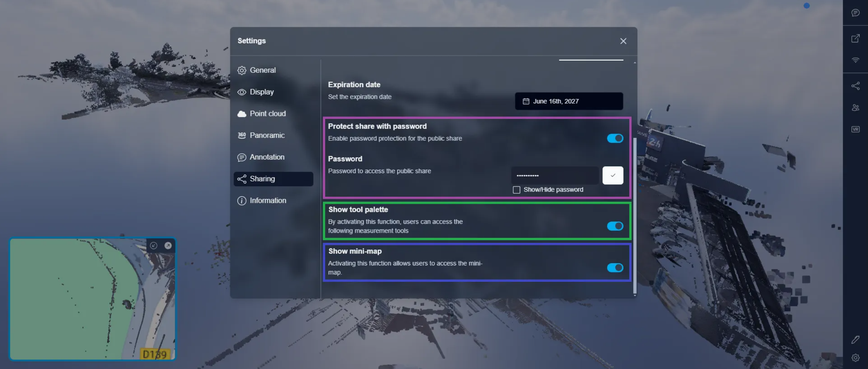
Task: Click the comments icon at top right
Action: [855, 13]
